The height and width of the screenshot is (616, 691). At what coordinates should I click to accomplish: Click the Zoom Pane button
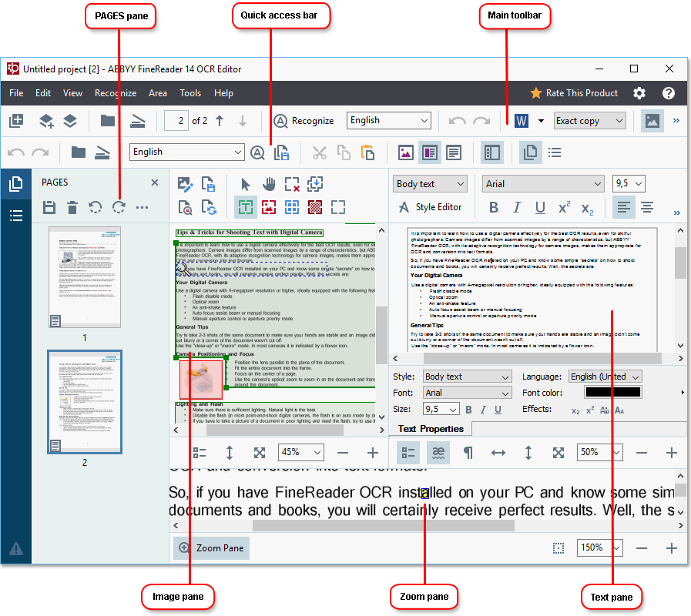point(211,547)
